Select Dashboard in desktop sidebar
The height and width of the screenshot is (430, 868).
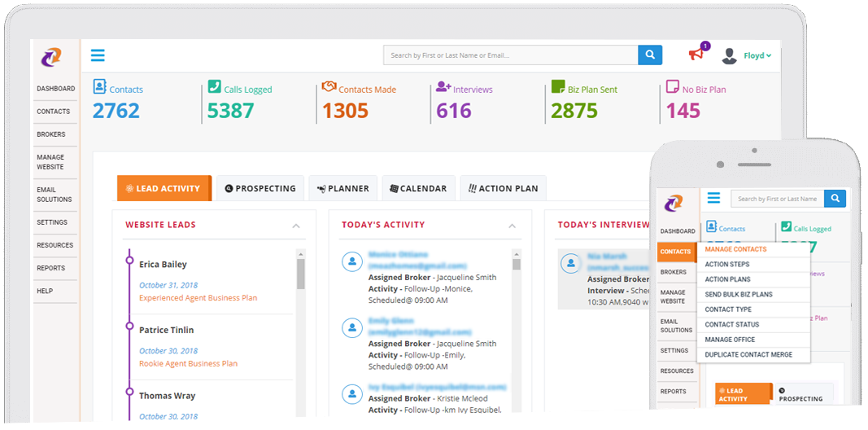pyautogui.click(x=56, y=89)
